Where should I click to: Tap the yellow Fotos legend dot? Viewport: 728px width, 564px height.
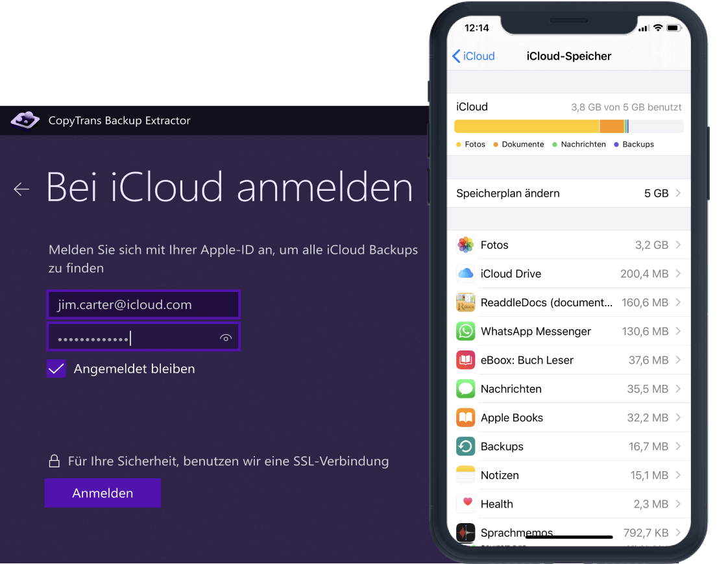tap(459, 145)
